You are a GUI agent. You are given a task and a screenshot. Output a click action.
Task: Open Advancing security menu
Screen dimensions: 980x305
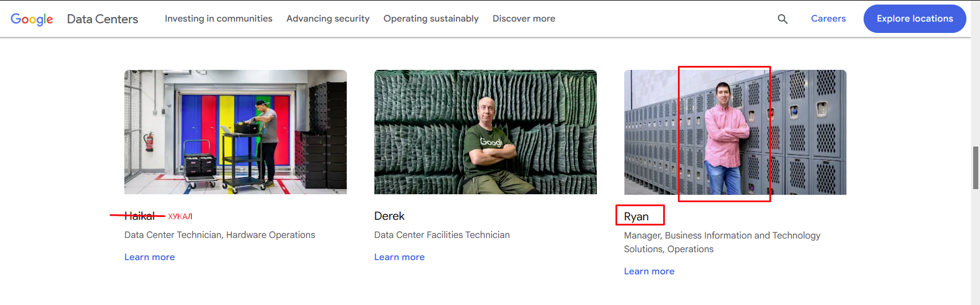328,19
